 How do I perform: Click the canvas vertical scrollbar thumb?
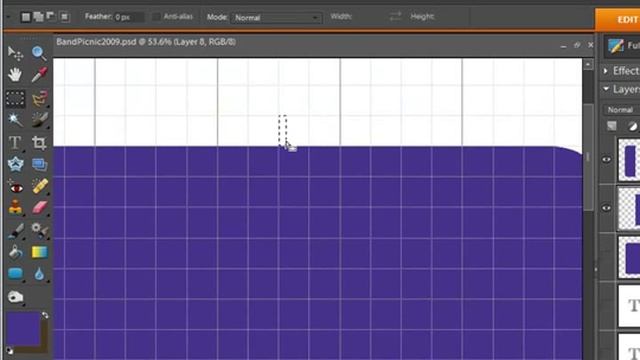588,157
